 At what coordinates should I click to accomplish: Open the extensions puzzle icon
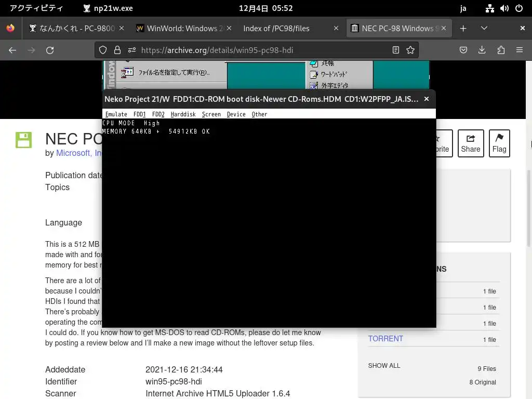tap(501, 50)
